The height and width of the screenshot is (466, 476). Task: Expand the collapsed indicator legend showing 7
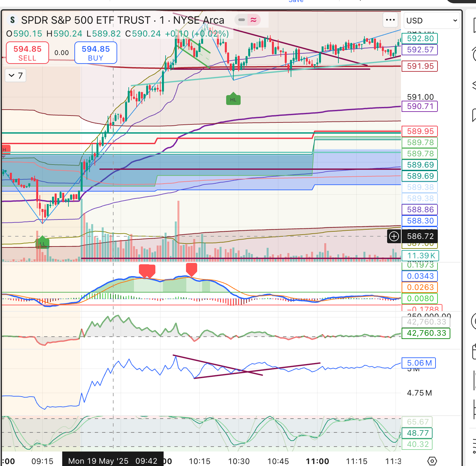point(15,76)
